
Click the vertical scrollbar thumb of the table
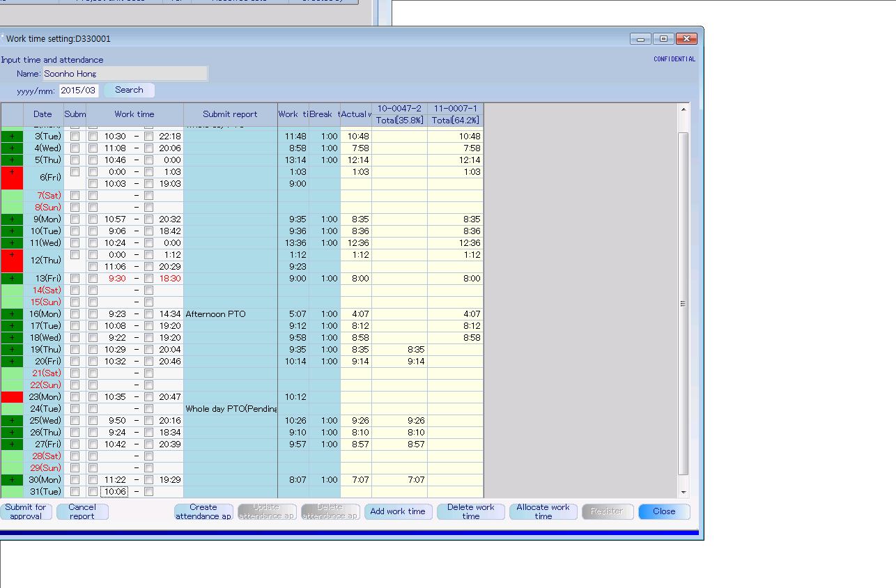tap(683, 303)
